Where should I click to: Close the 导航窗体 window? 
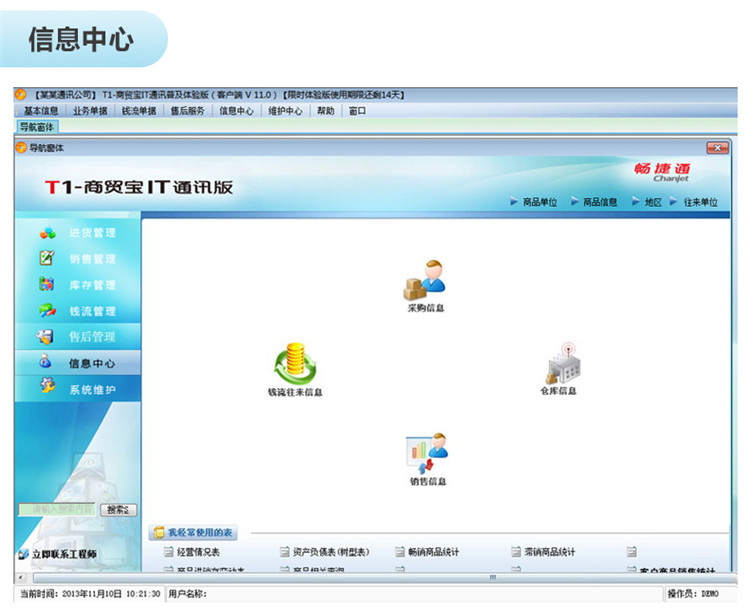click(717, 148)
